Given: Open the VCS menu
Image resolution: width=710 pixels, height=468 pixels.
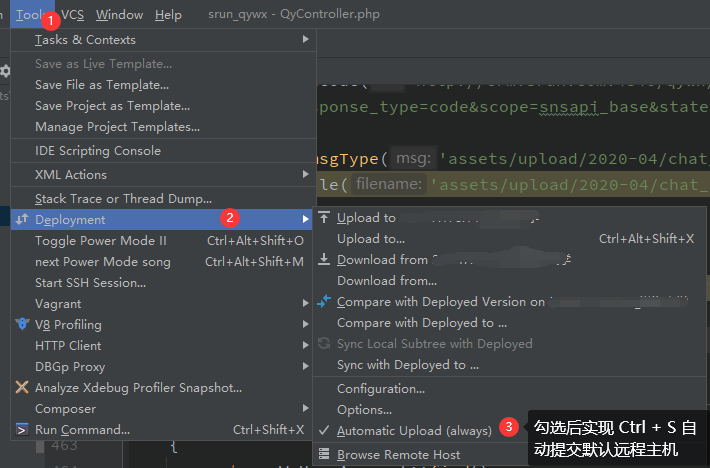Looking at the screenshot, I should pos(72,14).
